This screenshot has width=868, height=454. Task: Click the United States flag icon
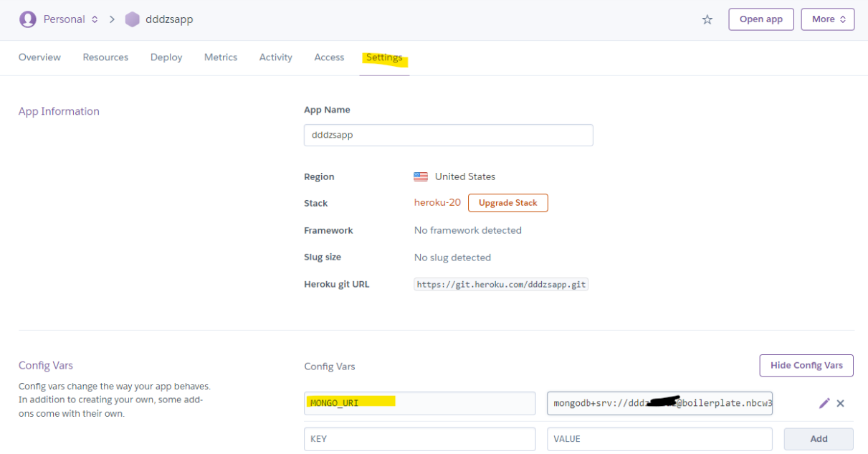click(421, 176)
